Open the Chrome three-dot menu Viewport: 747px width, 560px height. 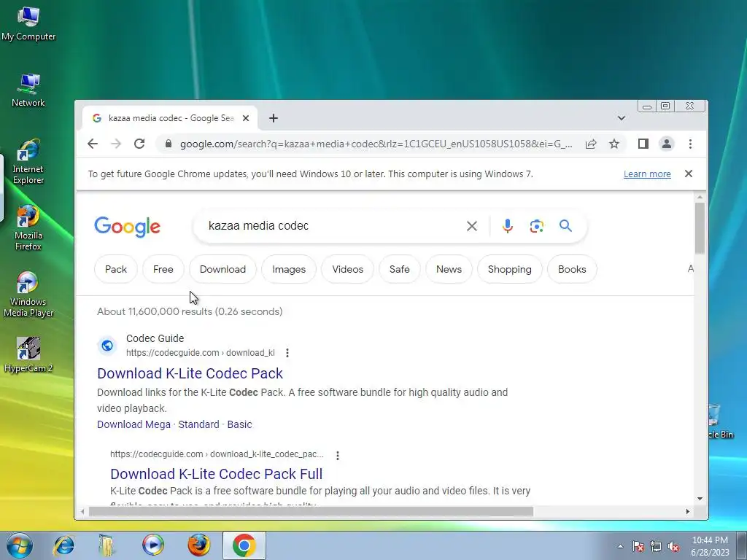tap(690, 144)
